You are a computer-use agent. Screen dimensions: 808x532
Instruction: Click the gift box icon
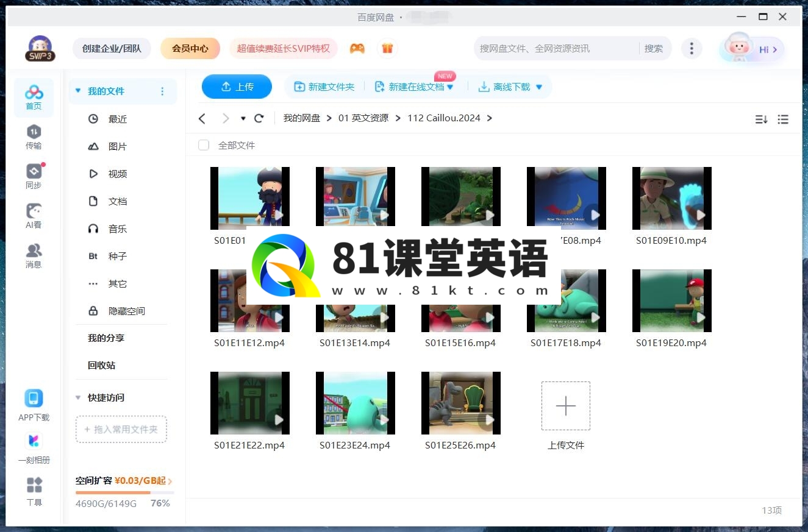387,49
